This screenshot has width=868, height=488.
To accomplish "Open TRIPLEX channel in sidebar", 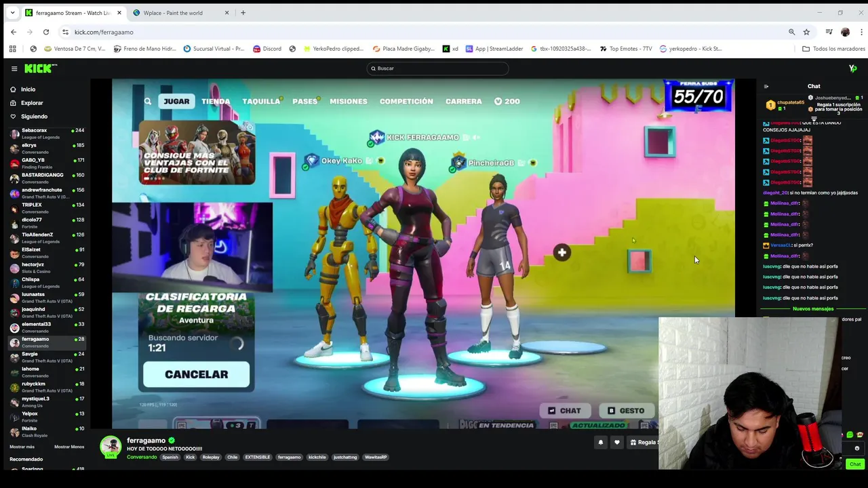I will [46, 207].
